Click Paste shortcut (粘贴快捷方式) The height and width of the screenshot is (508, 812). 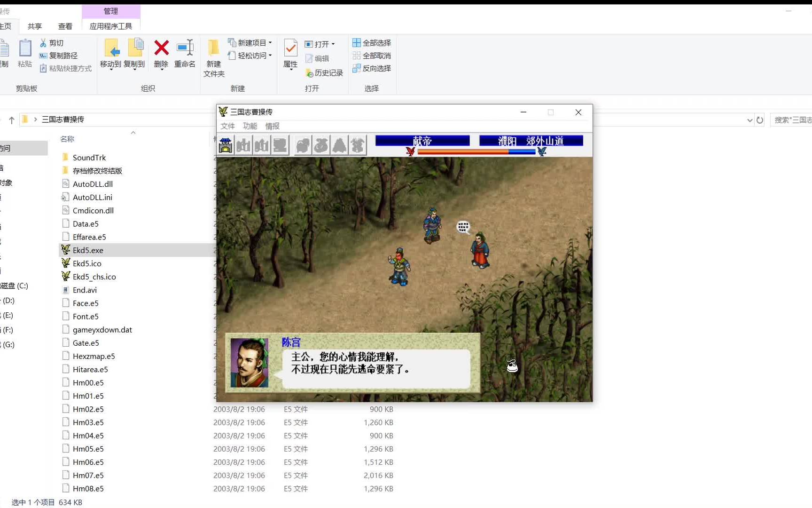(x=65, y=68)
